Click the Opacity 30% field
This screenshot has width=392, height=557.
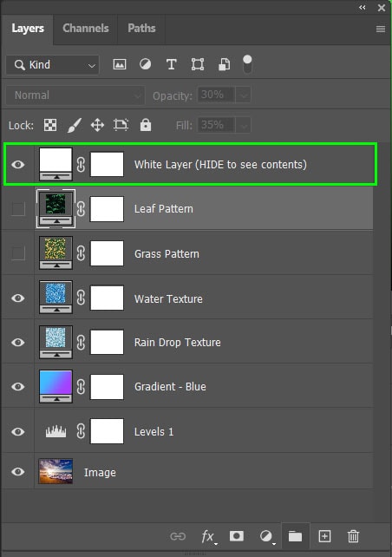216,95
